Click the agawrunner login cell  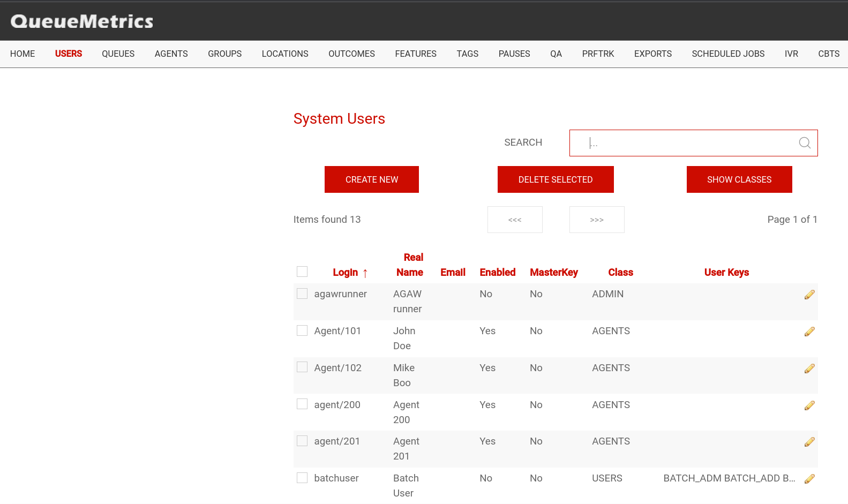(340, 294)
